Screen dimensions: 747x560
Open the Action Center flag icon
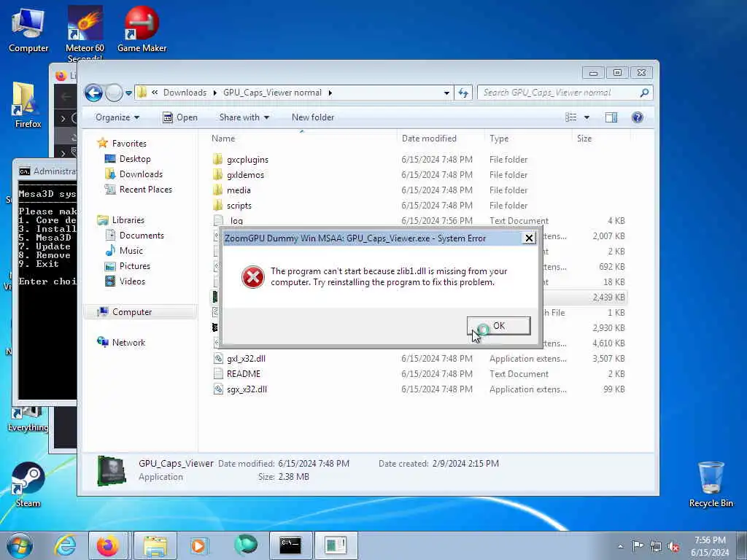[x=638, y=546]
